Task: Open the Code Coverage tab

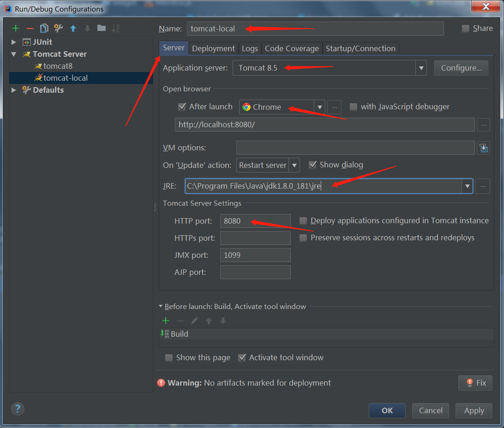Action: [292, 48]
